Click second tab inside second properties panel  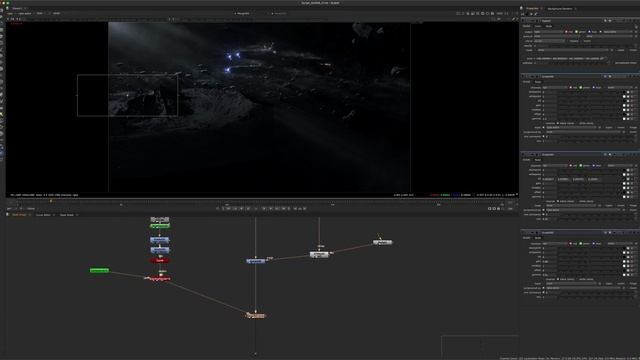(538, 82)
